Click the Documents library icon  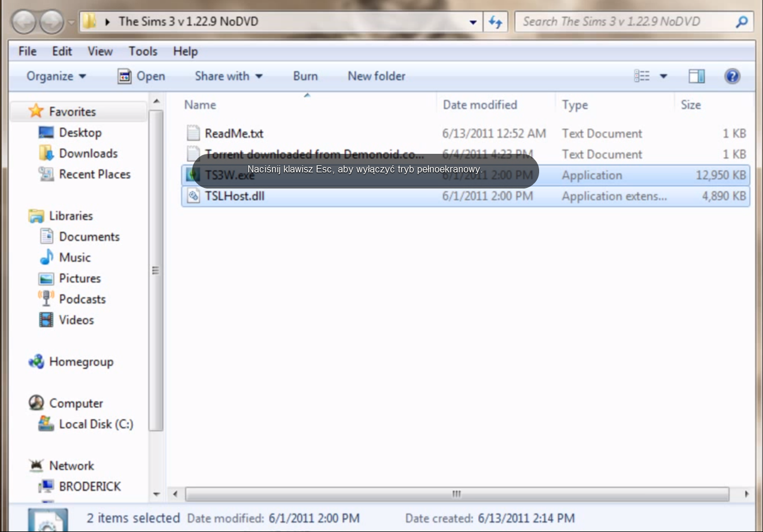pyautogui.click(x=46, y=237)
